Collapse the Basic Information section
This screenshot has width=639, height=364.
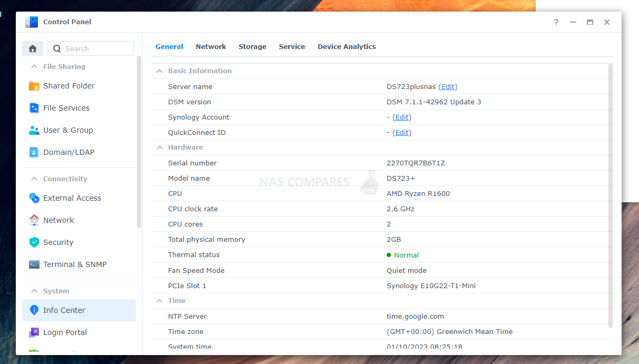[x=160, y=71]
